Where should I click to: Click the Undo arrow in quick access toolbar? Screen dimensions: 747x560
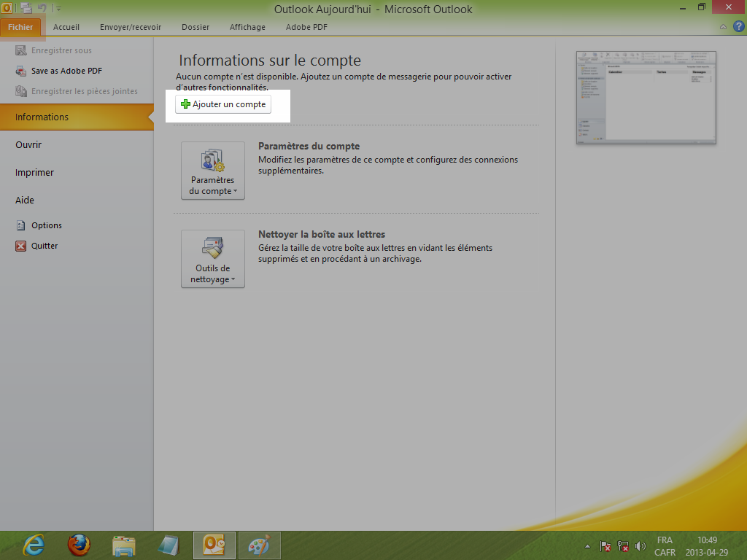[x=42, y=7]
